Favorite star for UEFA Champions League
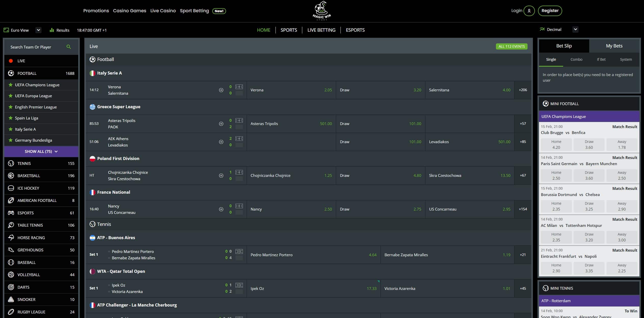Viewport: 644px width, 318px height. click(10, 85)
